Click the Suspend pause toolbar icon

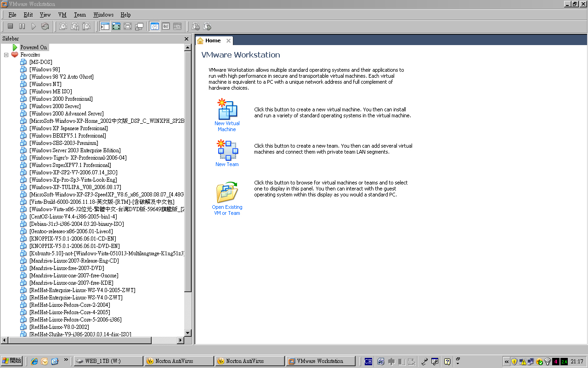pyautogui.click(x=22, y=27)
